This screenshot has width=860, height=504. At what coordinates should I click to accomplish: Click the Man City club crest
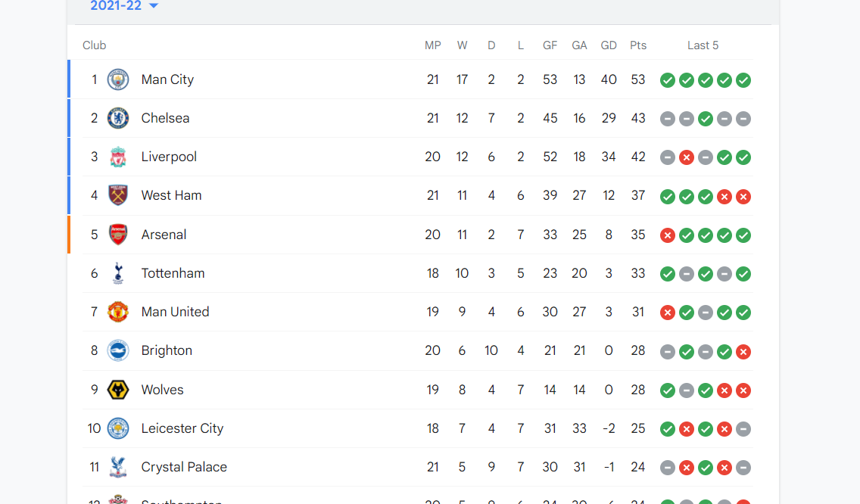click(118, 79)
